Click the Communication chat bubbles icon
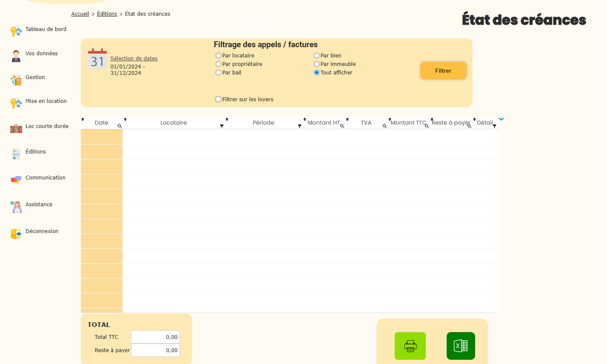The image size is (607, 364). click(16, 180)
